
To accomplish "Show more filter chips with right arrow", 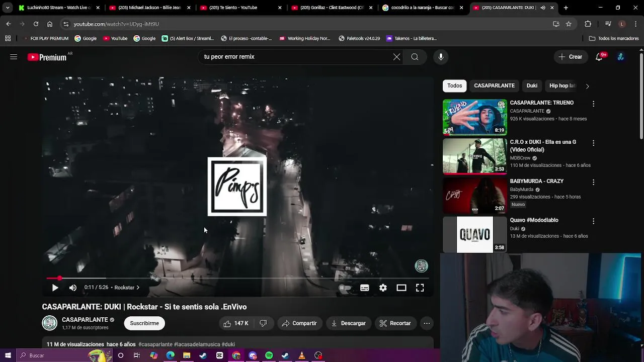I will [587, 86].
